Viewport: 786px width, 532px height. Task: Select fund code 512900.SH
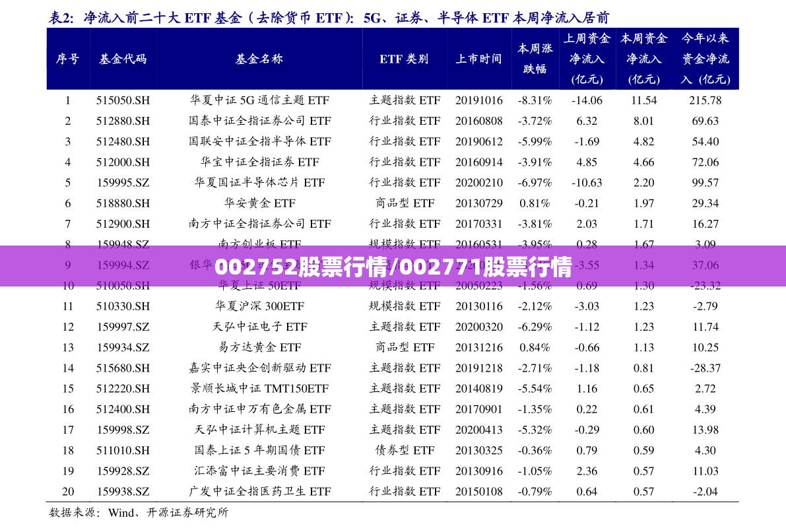[123, 224]
